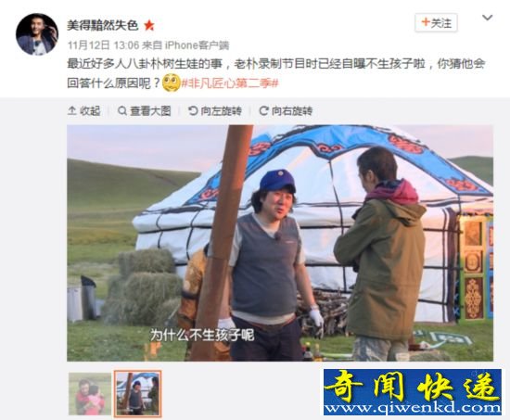The height and width of the screenshot is (420, 510).
Task: Open the poster's profile avatar
Action: [x=37, y=34]
